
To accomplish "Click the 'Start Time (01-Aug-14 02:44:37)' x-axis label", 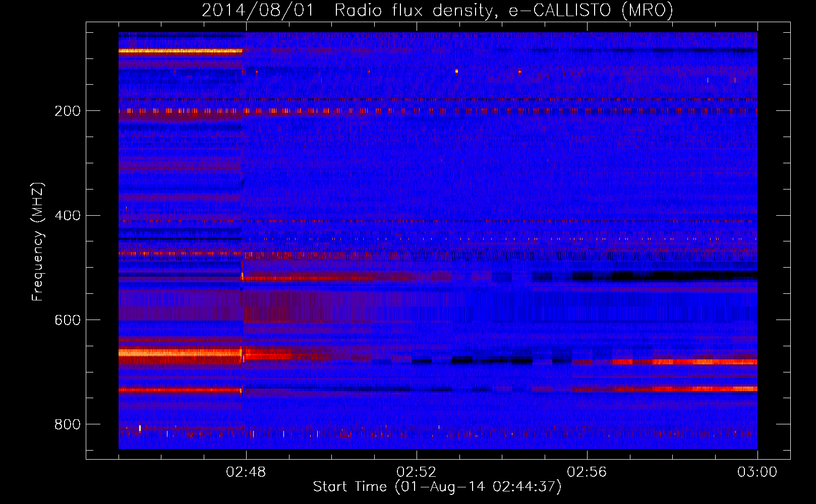I will click(x=437, y=487).
